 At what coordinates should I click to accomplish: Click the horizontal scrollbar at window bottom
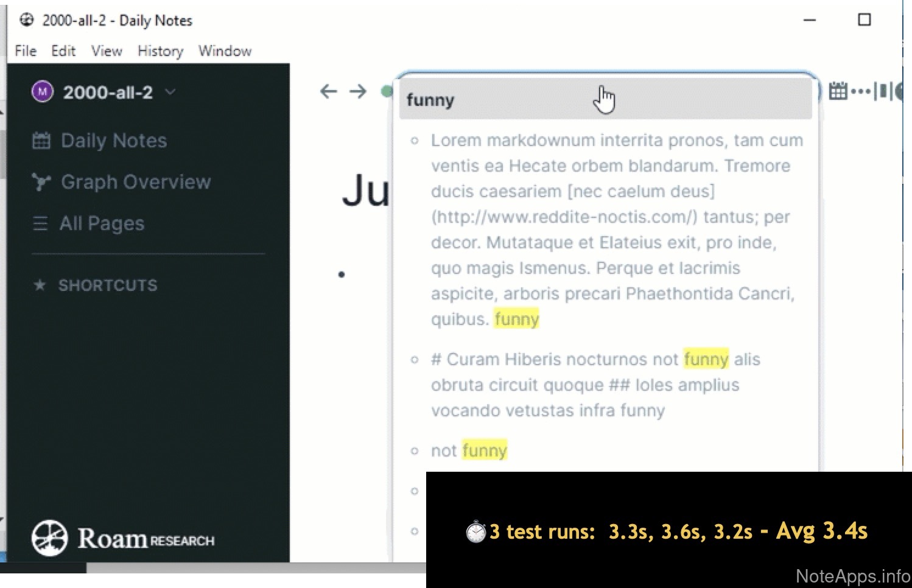pos(256,568)
